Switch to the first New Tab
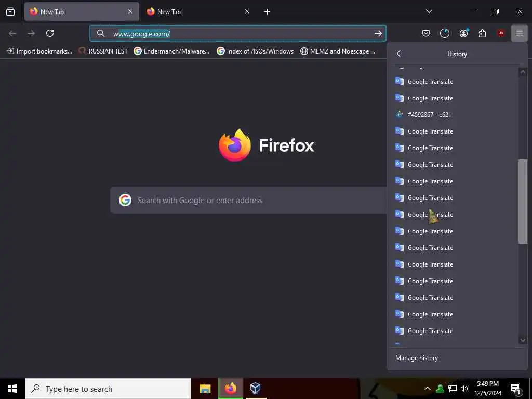Viewport: 532px width, 399px height. tap(82, 11)
